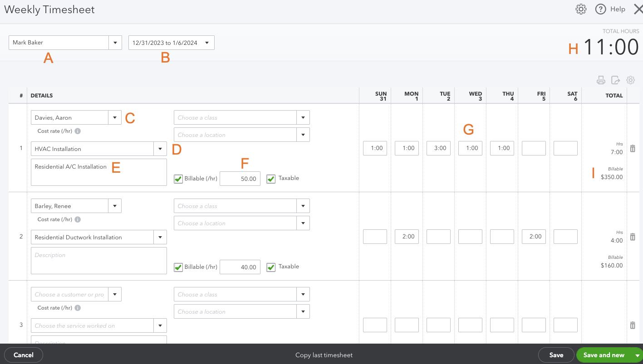Image resolution: width=643 pixels, height=364 pixels.
Task: Open the Save and new dropdown arrow
Action: pos(637,354)
